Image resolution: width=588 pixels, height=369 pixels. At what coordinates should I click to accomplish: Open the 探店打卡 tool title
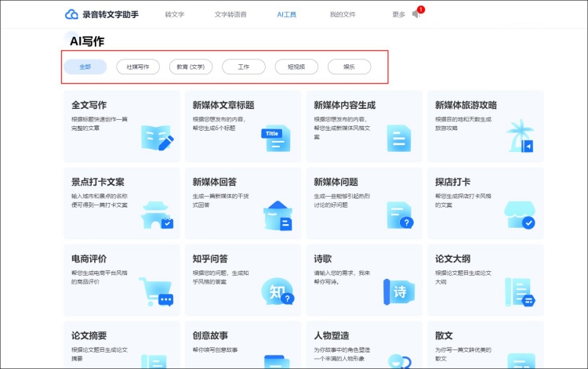pos(452,182)
